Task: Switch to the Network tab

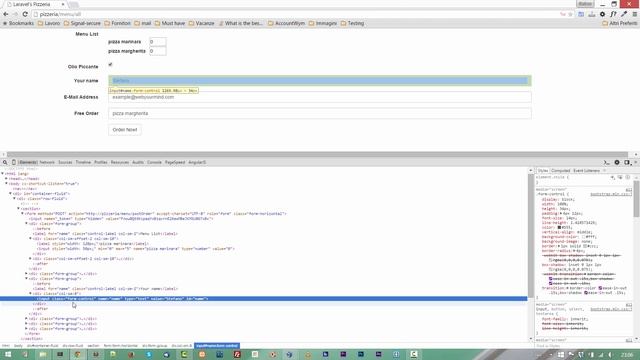Action: (x=47, y=162)
